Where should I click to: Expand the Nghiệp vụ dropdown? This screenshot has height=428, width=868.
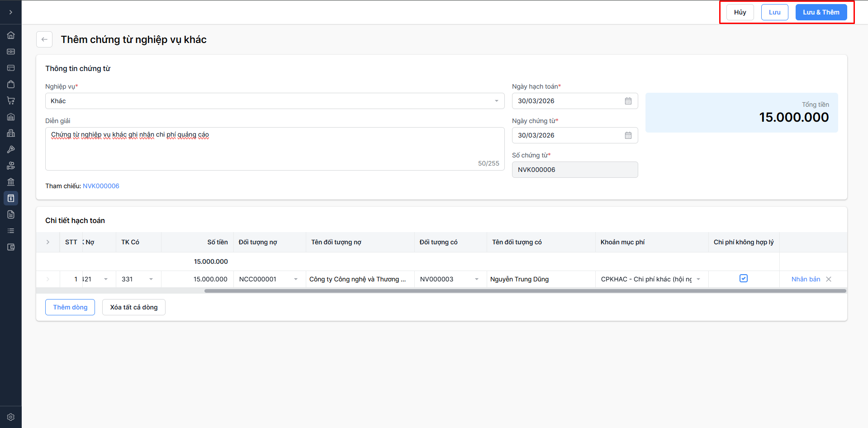point(496,101)
